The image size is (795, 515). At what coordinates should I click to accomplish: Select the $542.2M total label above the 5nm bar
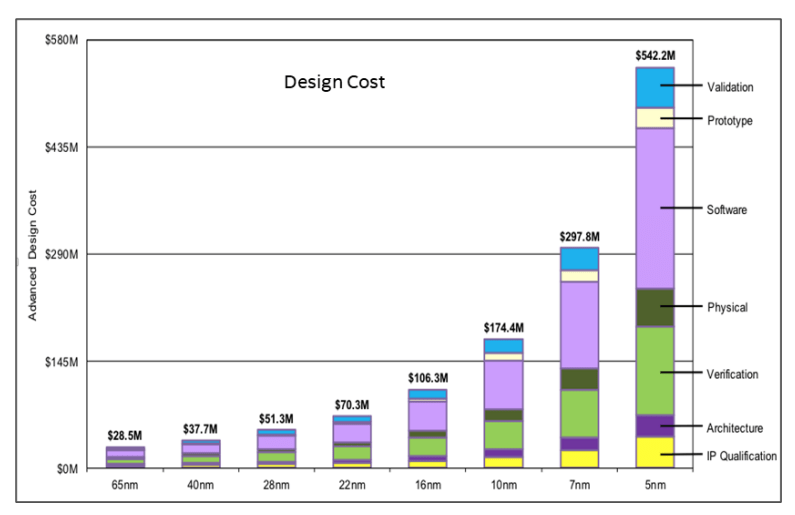coord(655,54)
